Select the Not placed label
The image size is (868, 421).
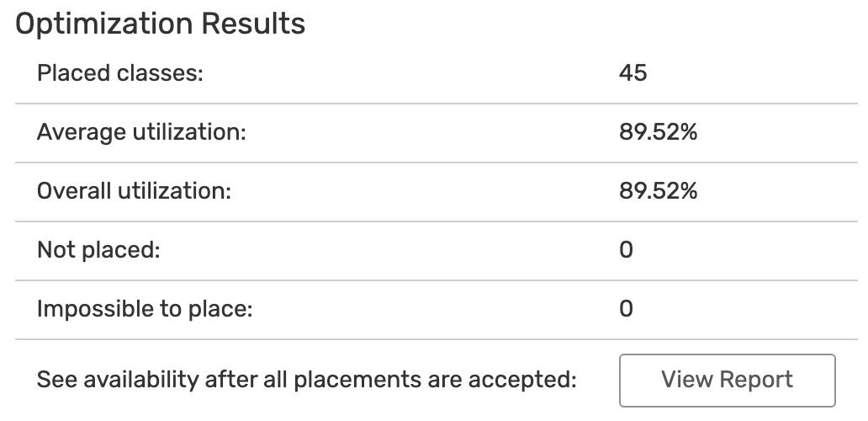coord(98,250)
